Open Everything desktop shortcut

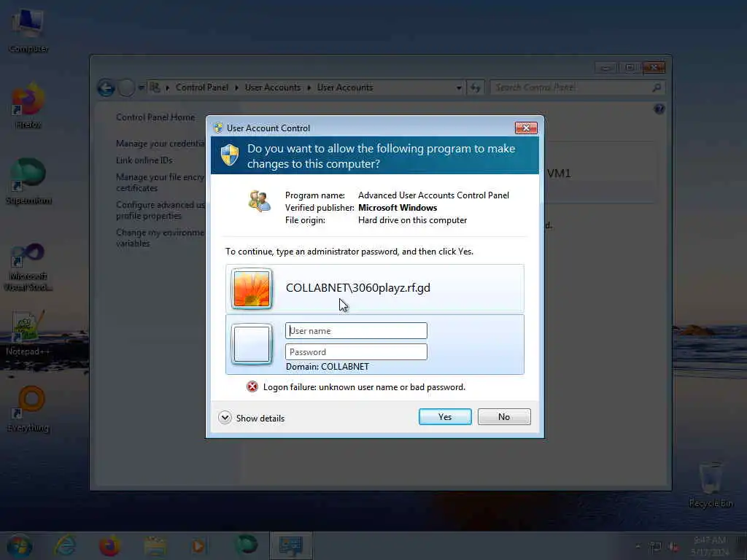click(x=28, y=408)
